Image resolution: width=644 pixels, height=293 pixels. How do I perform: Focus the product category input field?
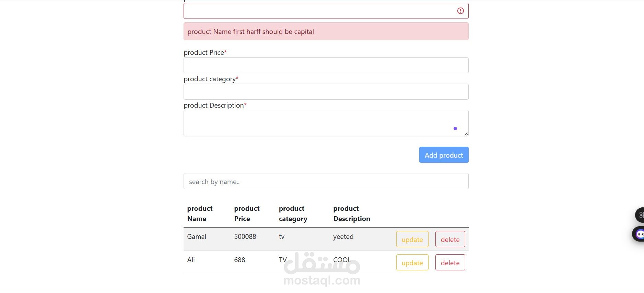click(326, 91)
